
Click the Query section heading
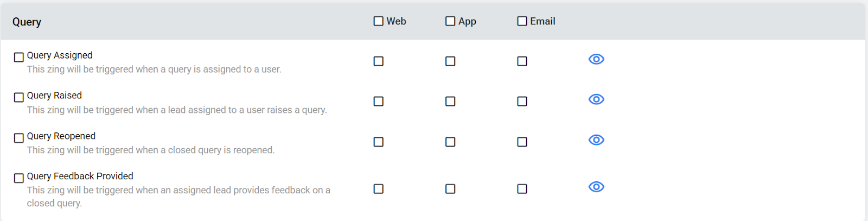coord(27,22)
